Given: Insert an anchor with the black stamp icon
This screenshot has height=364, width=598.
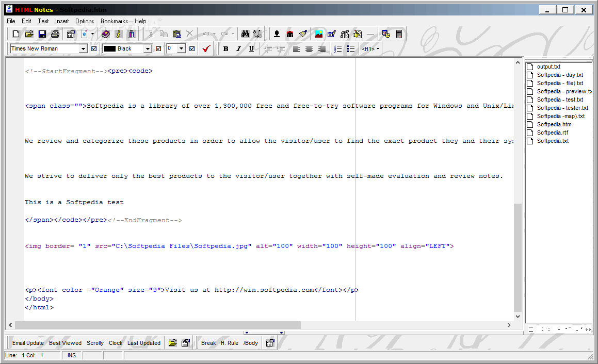Looking at the screenshot, I should tap(277, 35).
